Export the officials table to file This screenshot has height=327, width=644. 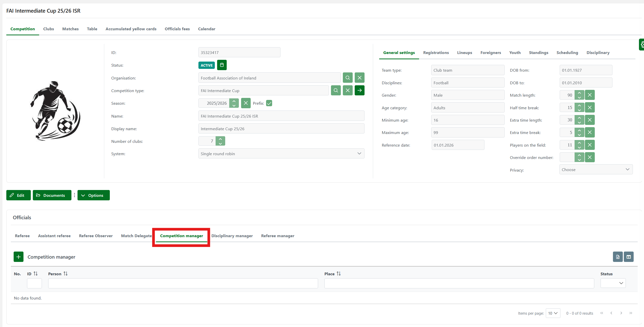click(x=617, y=257)
